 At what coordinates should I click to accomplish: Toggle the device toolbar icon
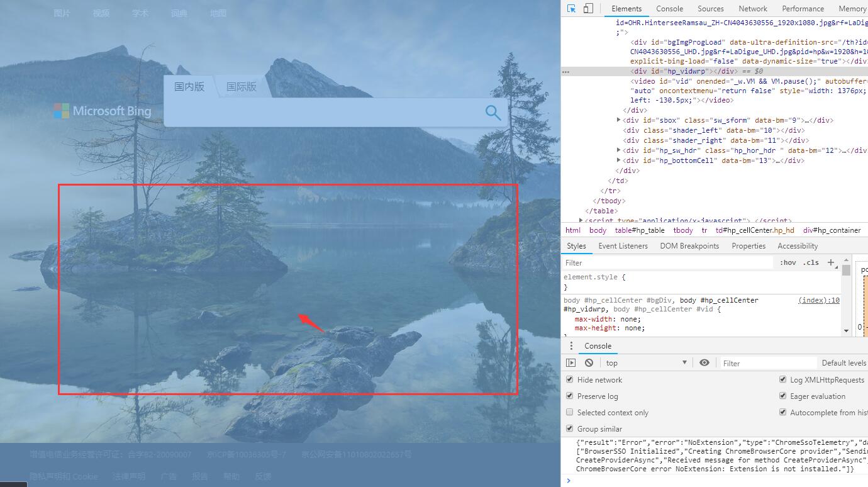[x=588, y=8]
